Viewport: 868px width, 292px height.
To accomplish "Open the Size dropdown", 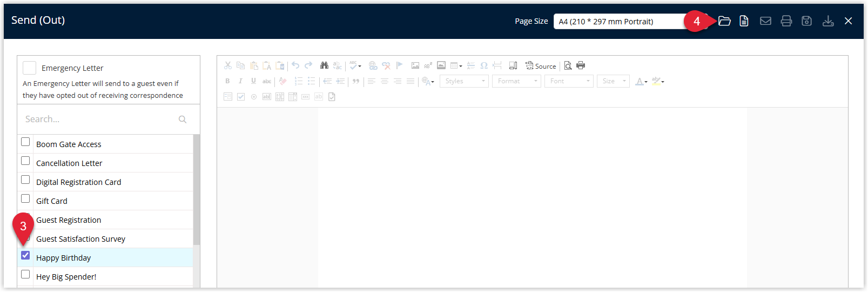I will [613, 81].
